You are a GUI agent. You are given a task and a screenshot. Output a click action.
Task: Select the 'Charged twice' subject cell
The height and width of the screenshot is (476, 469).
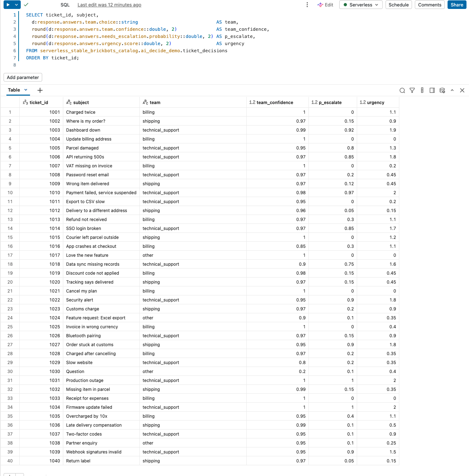101,112
